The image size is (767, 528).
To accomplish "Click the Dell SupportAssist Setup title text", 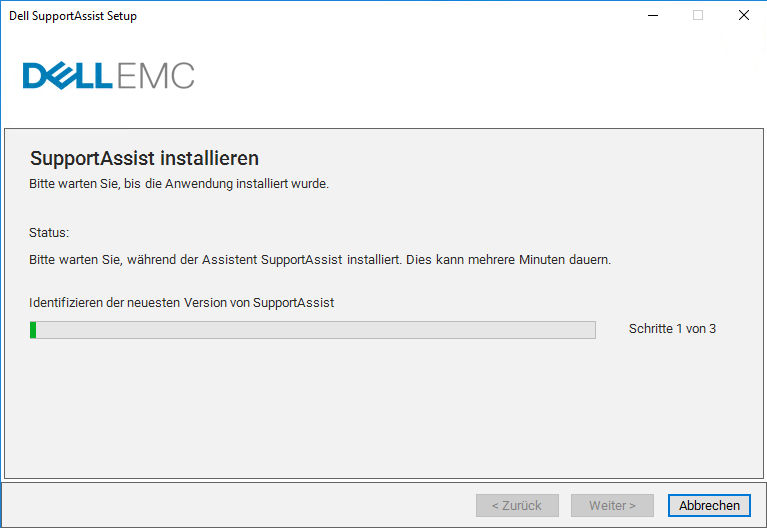I will 73,16.
